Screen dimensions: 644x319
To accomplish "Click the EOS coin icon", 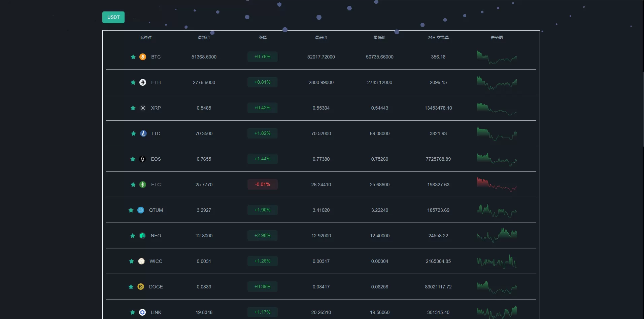I will point(142,159).
